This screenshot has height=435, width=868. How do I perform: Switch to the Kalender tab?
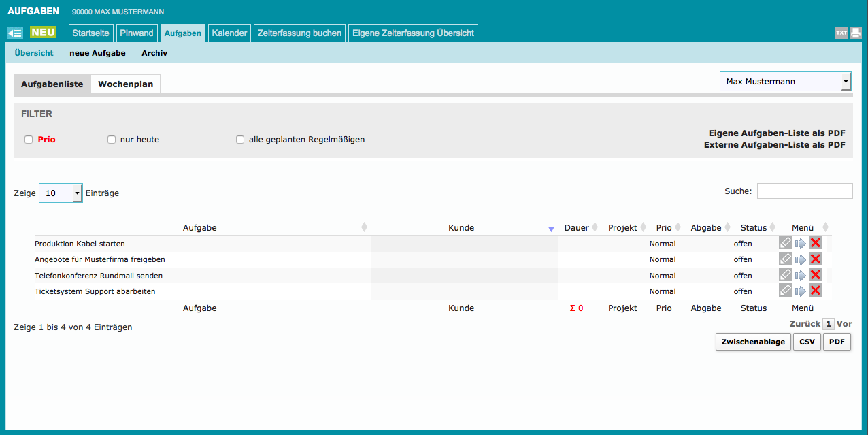(x=229, y=33)
